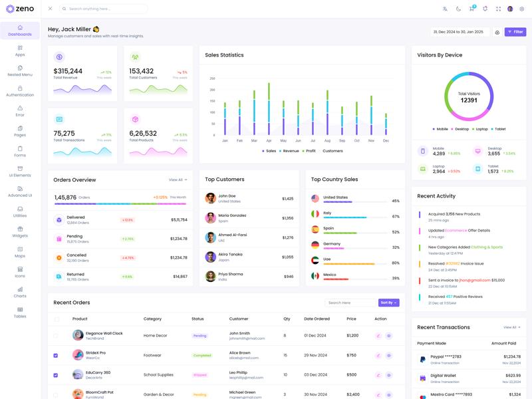Viewport: 532px width, 399px height.
Task: Open the shopping cart in the header
Action: click(x=471, y=9)
